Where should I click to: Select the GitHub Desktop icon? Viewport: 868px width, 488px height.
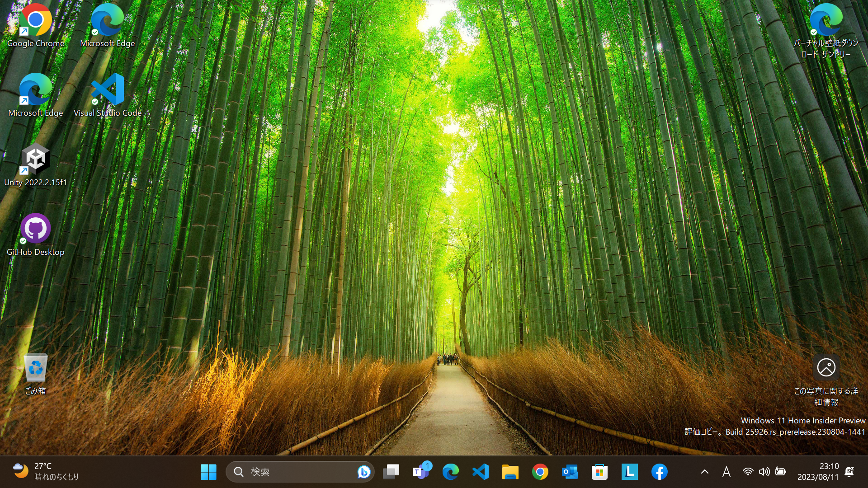pos(35,235)
